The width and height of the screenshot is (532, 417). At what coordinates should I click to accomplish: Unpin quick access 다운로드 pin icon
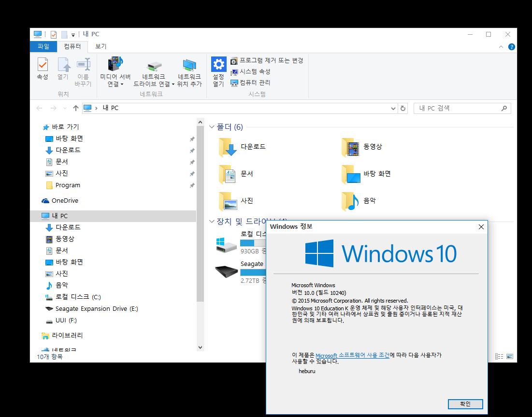point(192,151)
